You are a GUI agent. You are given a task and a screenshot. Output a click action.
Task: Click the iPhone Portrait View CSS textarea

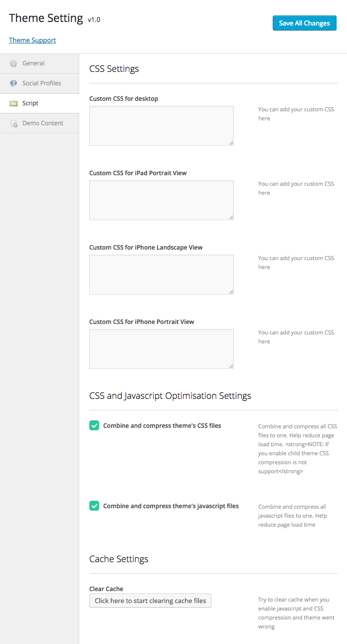[161, 348]
